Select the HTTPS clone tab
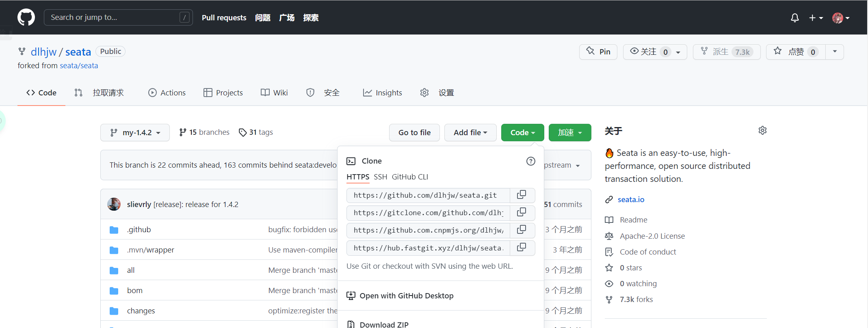The height and width of the screenshot is (328, 868). tap(358, 177)
